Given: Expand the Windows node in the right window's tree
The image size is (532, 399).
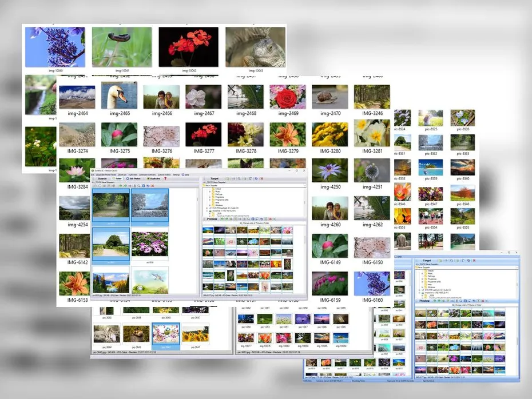Looking at the screenshot, I should point(423,287).
